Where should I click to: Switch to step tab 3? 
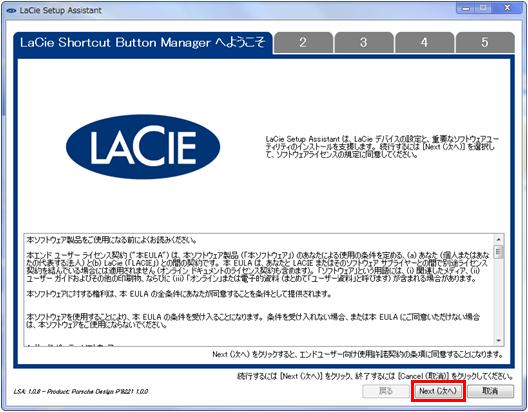364,42
